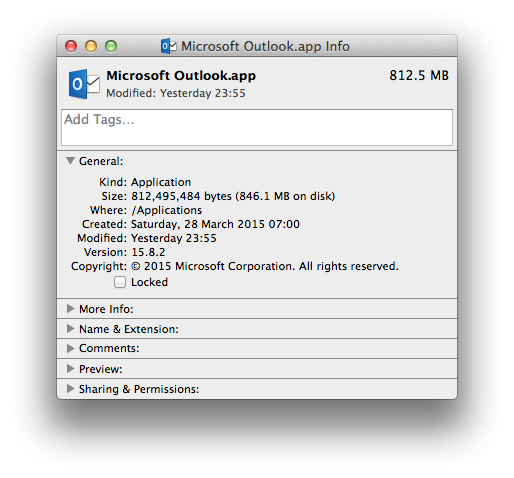Screen dimensions: 514x478
Task: Click into the Add Tags field
Action: click(257, 127)
